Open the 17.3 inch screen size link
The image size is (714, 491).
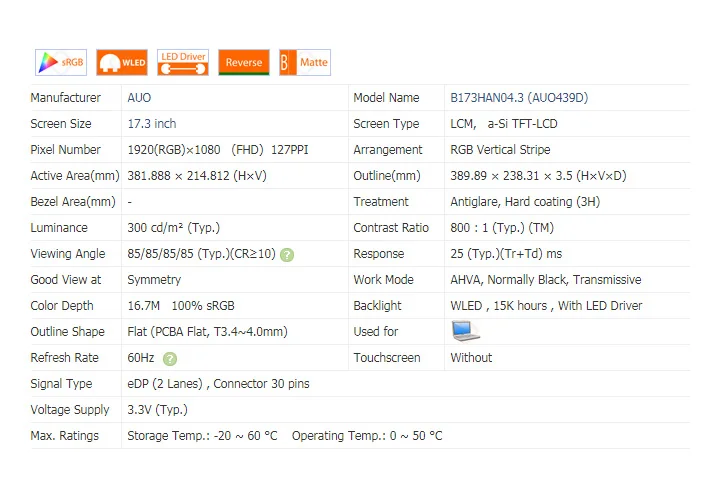152,124
